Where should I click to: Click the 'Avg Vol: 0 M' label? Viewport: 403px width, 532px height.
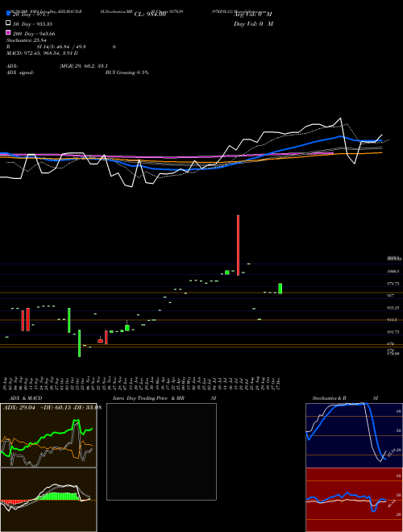pyautogui.click(x=253, y=15)
